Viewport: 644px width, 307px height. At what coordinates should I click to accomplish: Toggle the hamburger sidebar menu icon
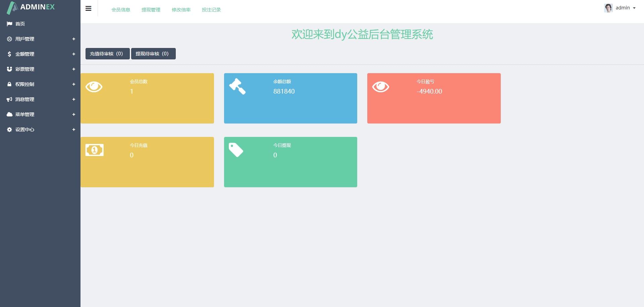(89, 8)
